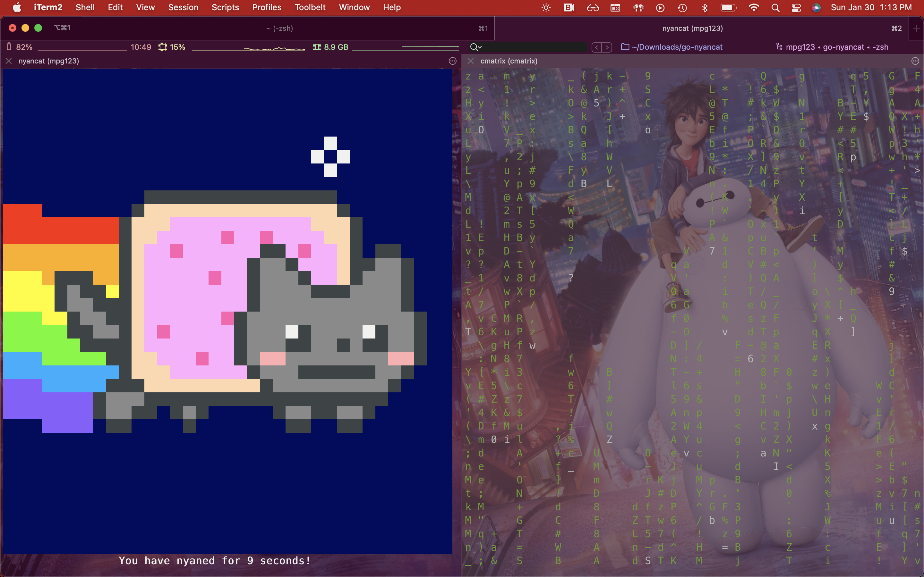Open the nyancat pane options menu
This screenshot has height=577, width=924.
(x=452, y=61)
